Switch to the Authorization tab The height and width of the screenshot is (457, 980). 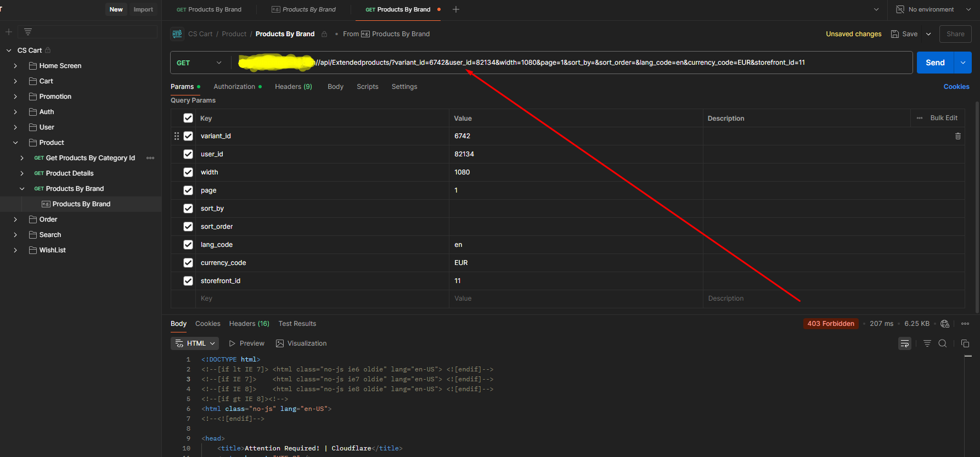point(238,87)
